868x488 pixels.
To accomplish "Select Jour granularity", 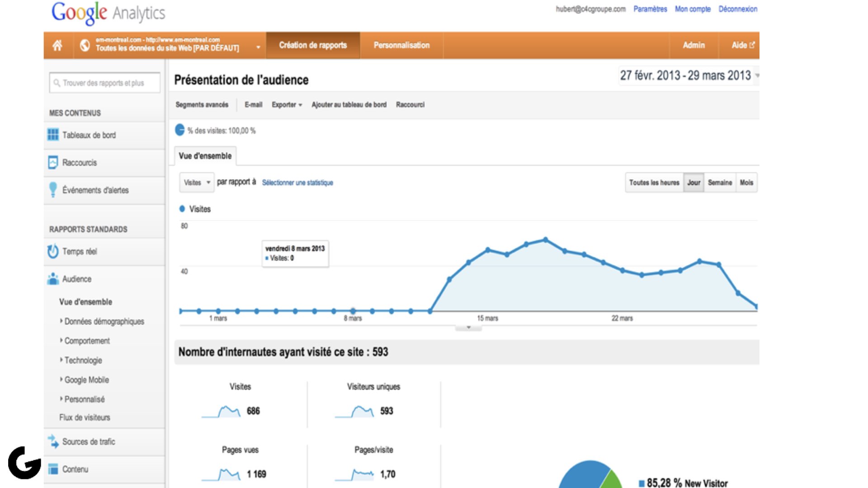I will click(693, 183).
